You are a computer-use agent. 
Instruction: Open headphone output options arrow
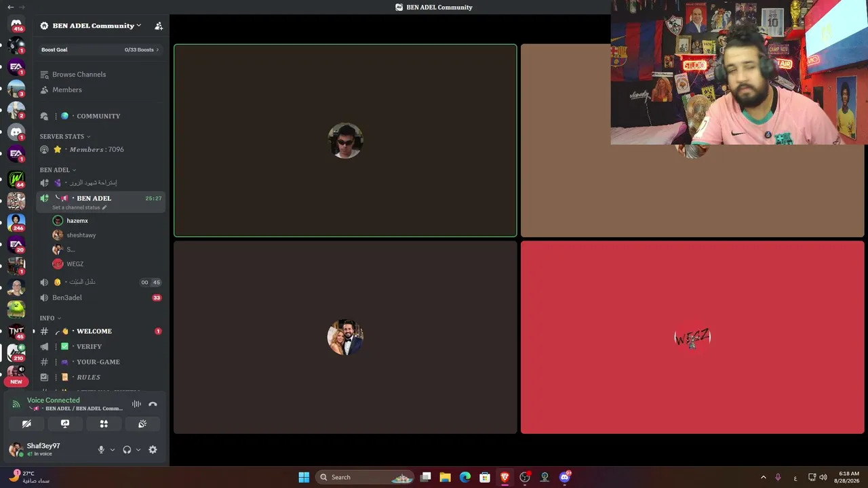pyautogui.click(x=138, y=450)
